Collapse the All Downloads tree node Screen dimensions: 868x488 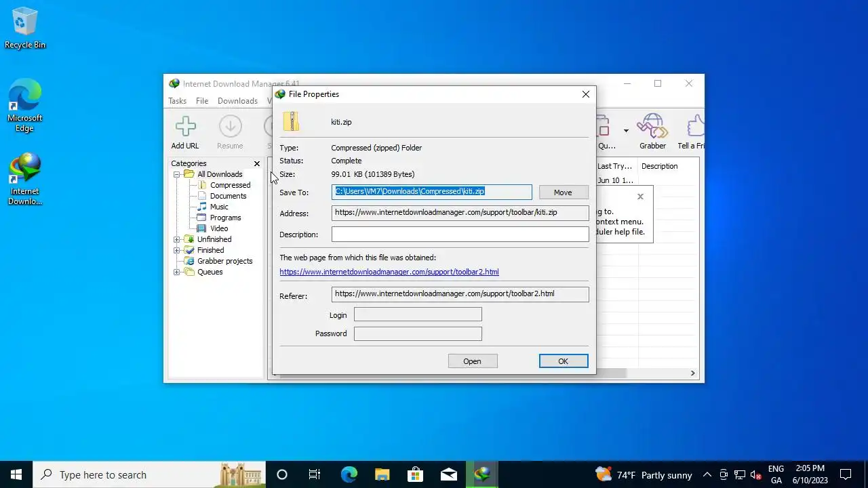click(177, 174)
